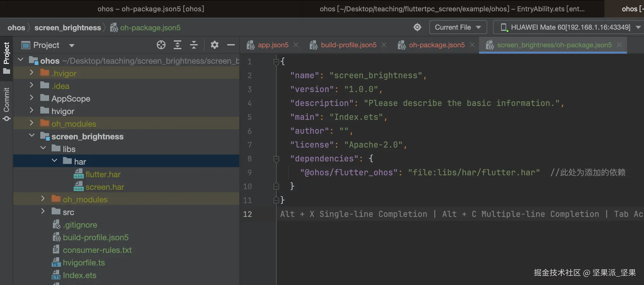
Task: Collapse the libs folder
Action: coord(43,148)
